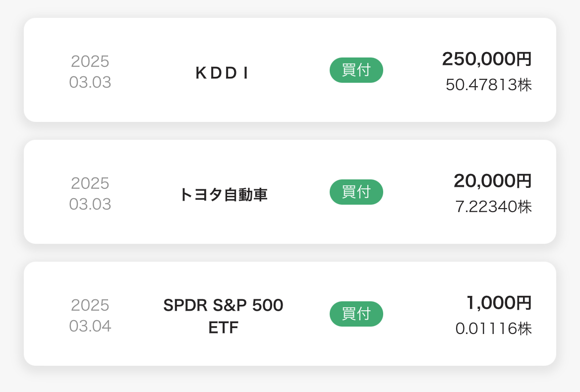Open the SPDR S&P 500 ETF transaction card

tap(290, 314)
